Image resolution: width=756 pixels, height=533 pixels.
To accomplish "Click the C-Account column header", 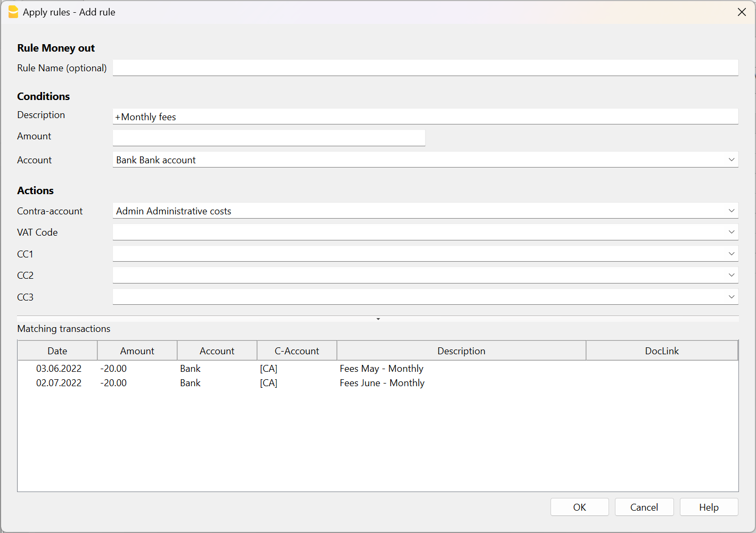I will pos(297,351).
